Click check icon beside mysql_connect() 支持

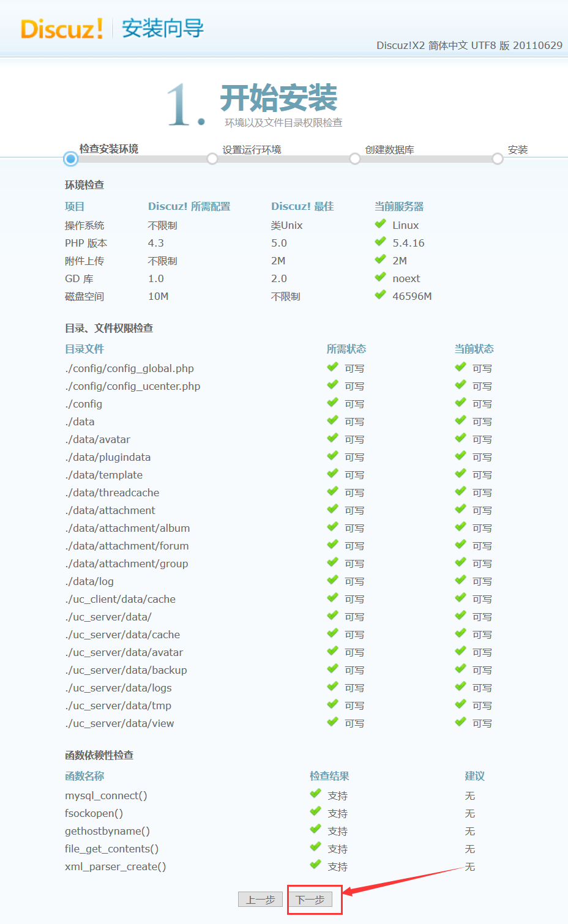[x=316, y=794]
